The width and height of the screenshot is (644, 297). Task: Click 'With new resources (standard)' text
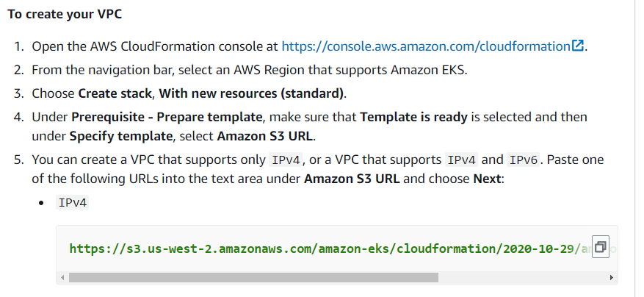tap(251, 94)
